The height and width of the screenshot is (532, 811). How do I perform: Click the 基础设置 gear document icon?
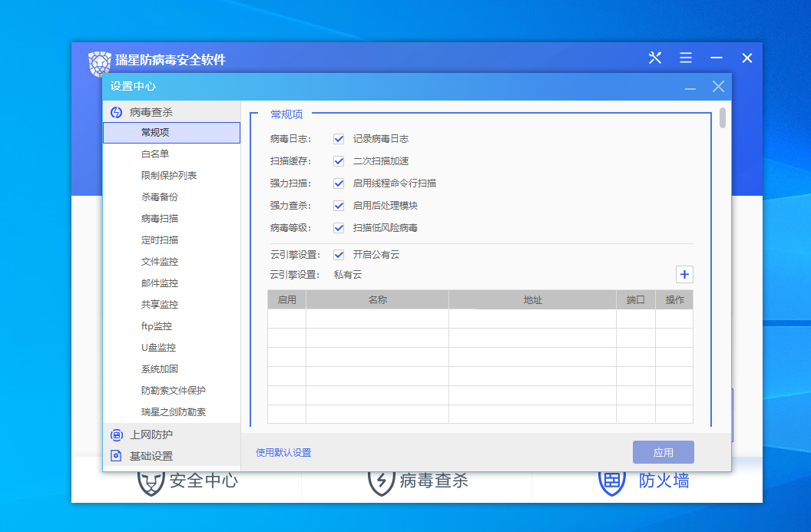117,456
